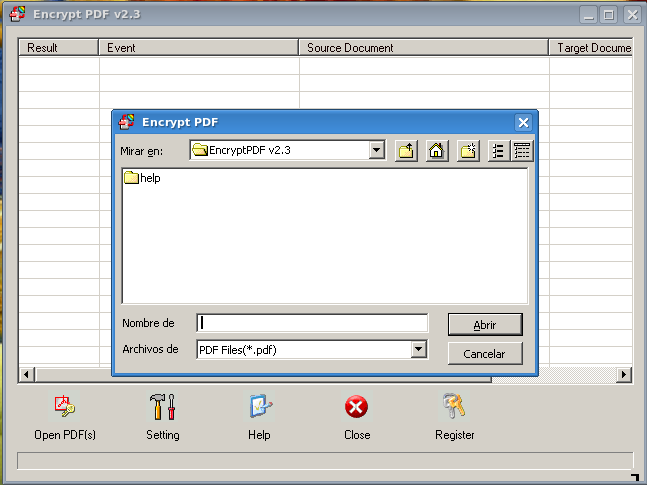Maximize the Encrypt PDF v2.3 window
Viewport: 647px width, 485px height.
point(609,15)
